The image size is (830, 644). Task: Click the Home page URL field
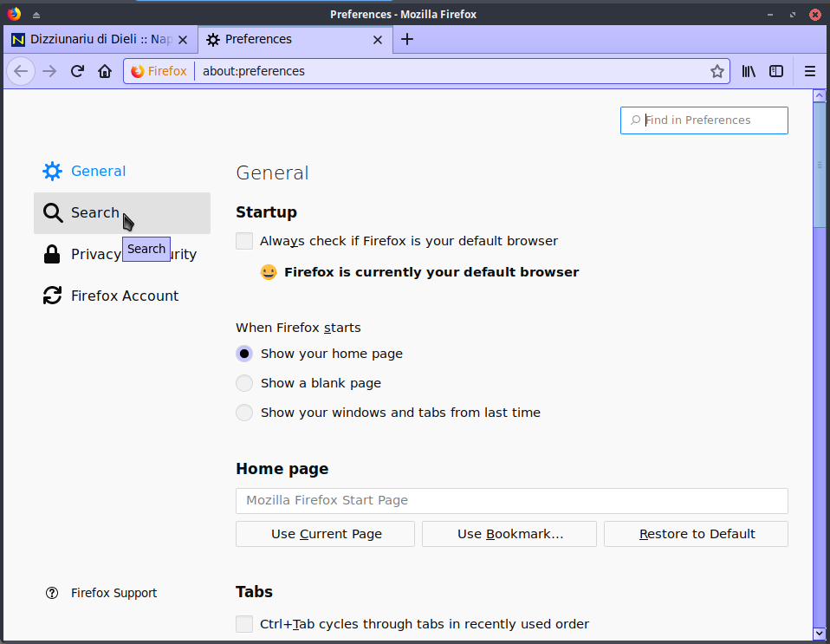(512, 500)
